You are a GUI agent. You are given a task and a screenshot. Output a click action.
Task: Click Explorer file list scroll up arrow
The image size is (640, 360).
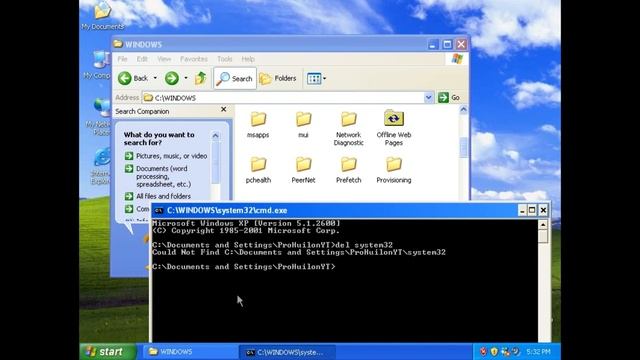pos(463,109)
